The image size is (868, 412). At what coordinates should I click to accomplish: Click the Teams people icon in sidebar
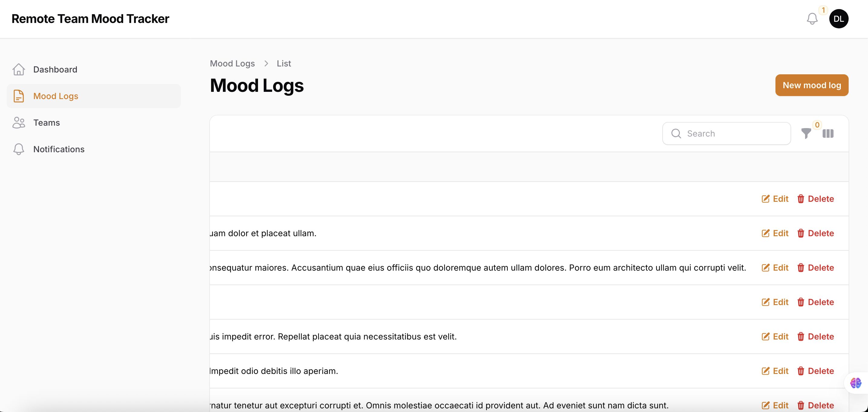(x=19, y=123)
